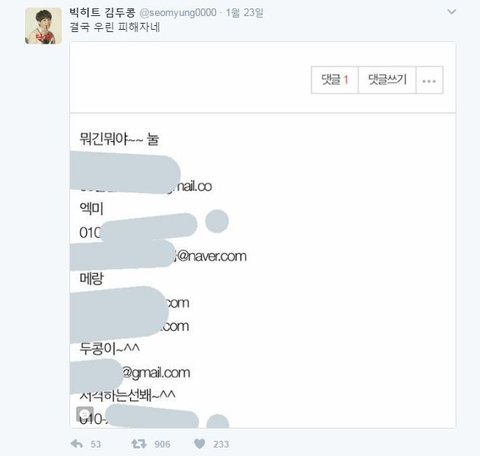The image size is (480, 456).
Task: Click the @gmail.com email text in image
Action: pyautogui.click(x=156, y=373)
